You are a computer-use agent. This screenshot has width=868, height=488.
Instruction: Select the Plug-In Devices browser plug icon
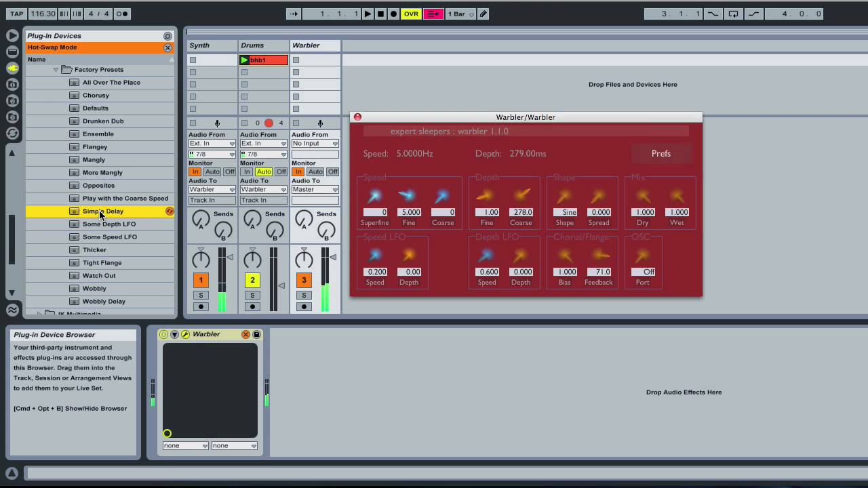click(12, 68)
